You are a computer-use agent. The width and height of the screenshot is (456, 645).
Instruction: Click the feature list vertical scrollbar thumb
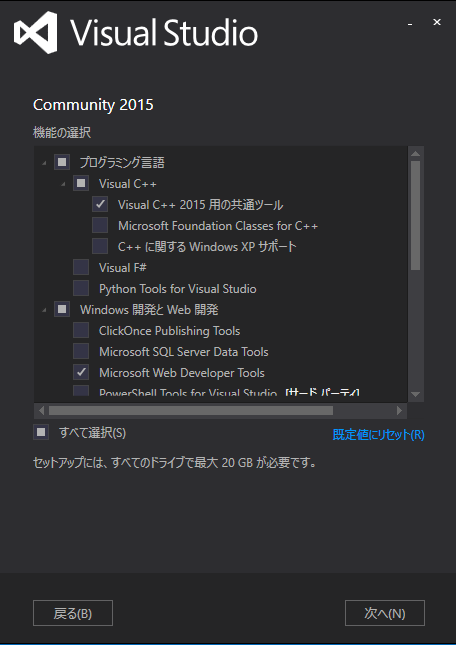(x=415, y=216)
